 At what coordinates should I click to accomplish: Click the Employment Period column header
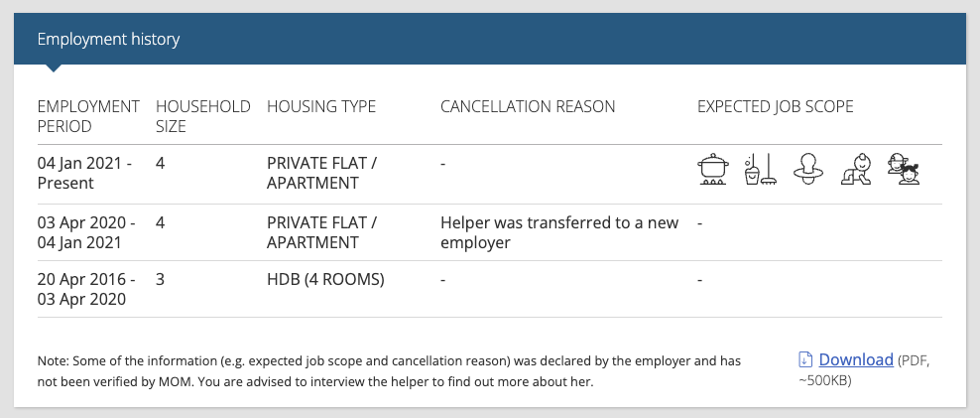click(88, 116)
